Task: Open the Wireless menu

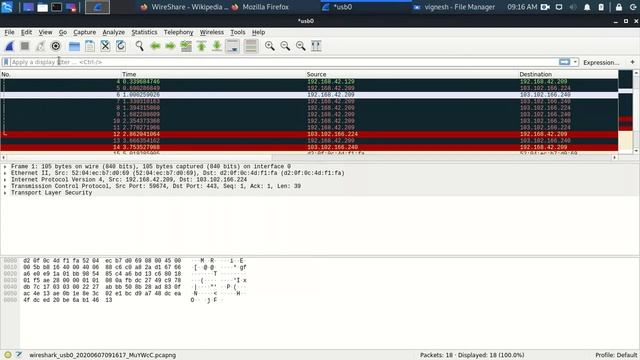Action: pyautogui.click(x=211, y=32)
